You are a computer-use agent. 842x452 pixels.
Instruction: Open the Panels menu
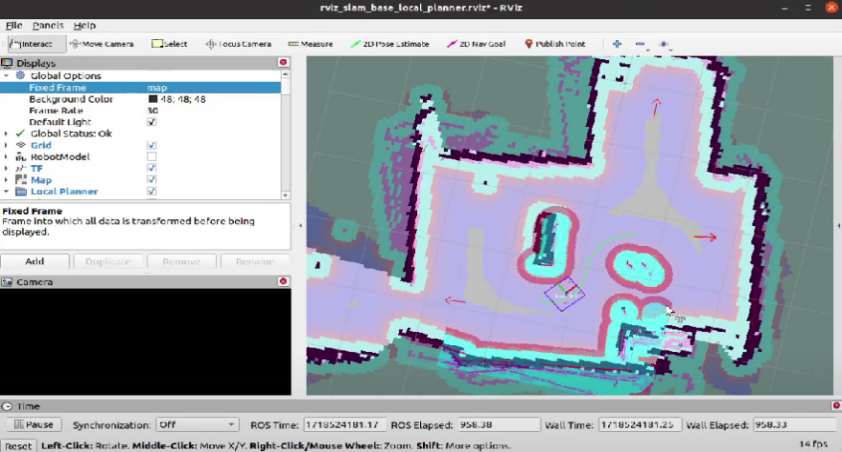tap(47, 25)
